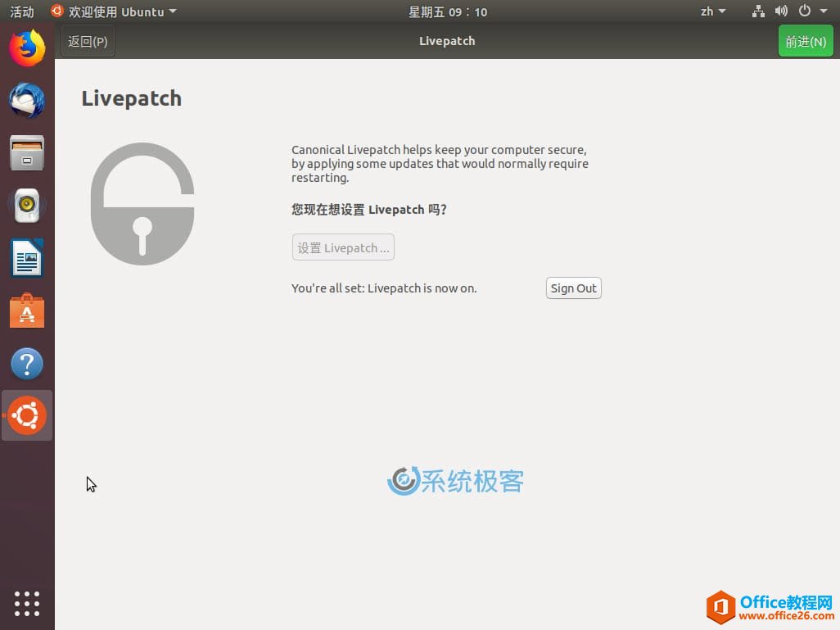Click the 您现在想设置 Livepatch 吗? question
This screenshot has height=630, width=840.
click(368, 210)
